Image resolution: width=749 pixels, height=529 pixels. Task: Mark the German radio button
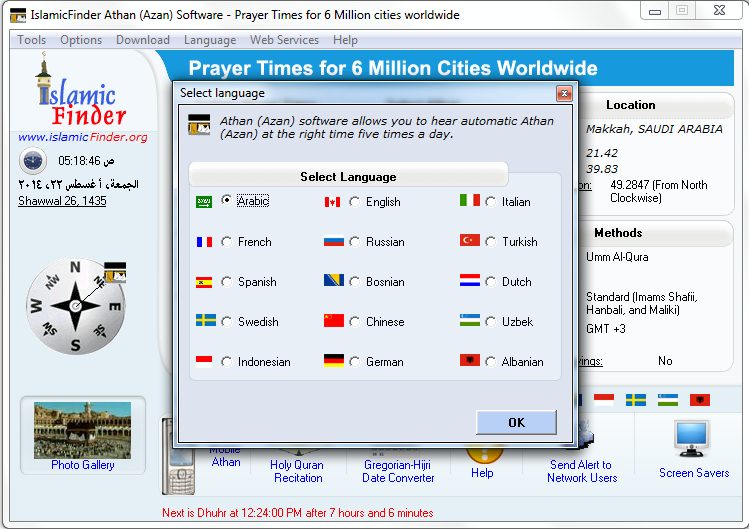click(354, 362)
